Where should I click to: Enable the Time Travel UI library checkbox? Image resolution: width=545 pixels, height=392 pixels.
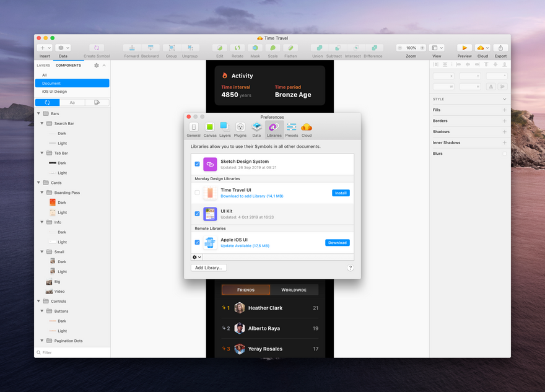tap(197, 193)
